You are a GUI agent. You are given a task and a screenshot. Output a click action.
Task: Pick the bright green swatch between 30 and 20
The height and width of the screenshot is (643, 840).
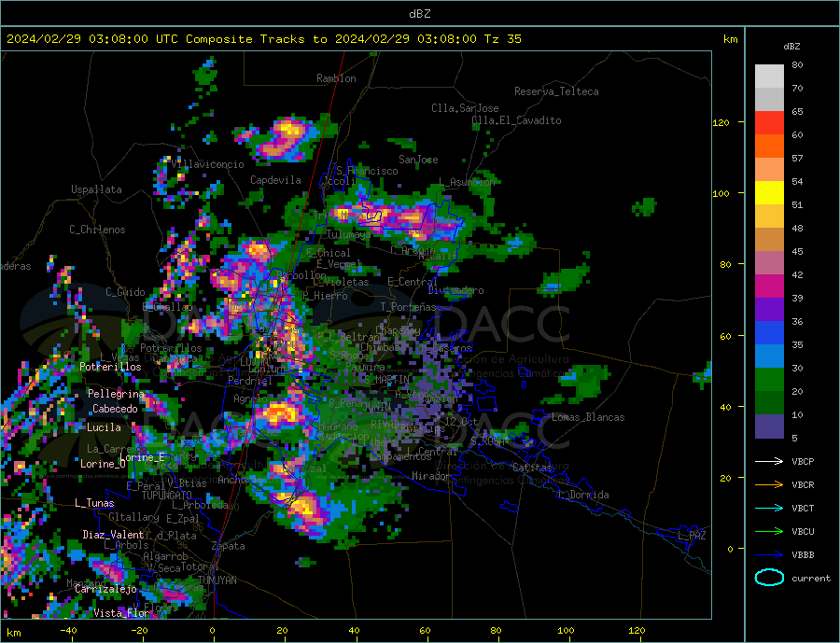tap(769, 380)
